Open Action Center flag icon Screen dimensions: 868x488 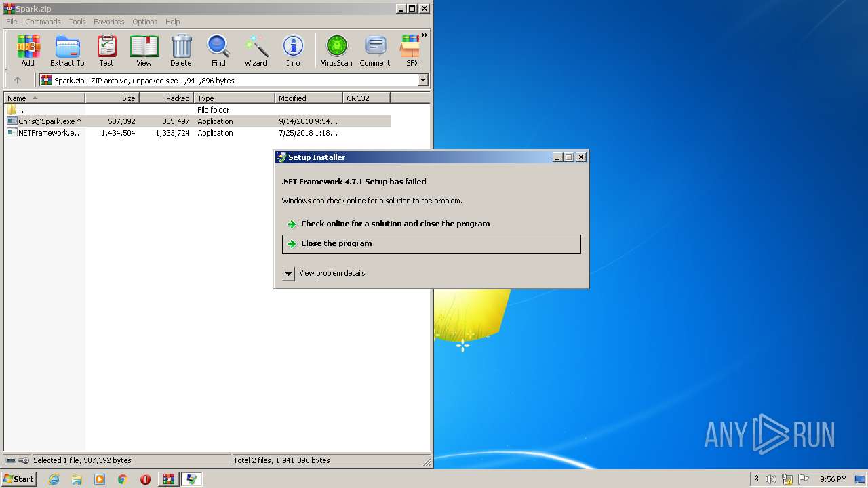804,479
